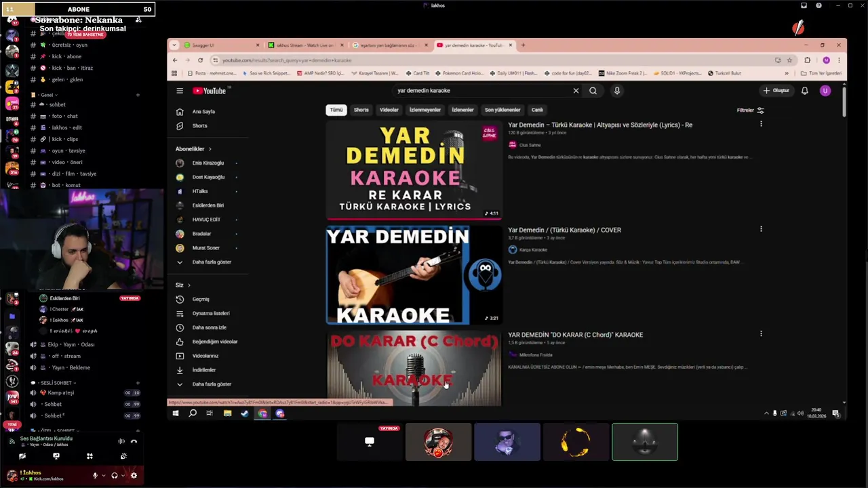Toggle Discord noise suppression waveform icon

point(121,441)
